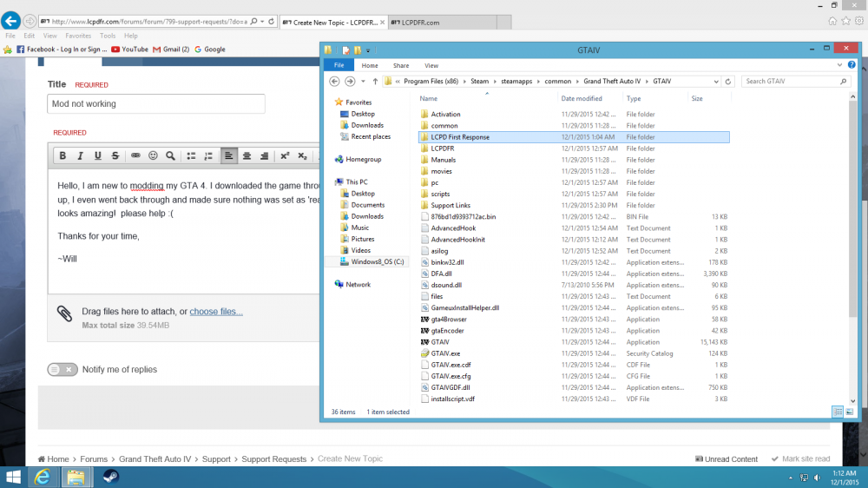Open the View tab in Explorer ribbon

click(x=431, y=65)
